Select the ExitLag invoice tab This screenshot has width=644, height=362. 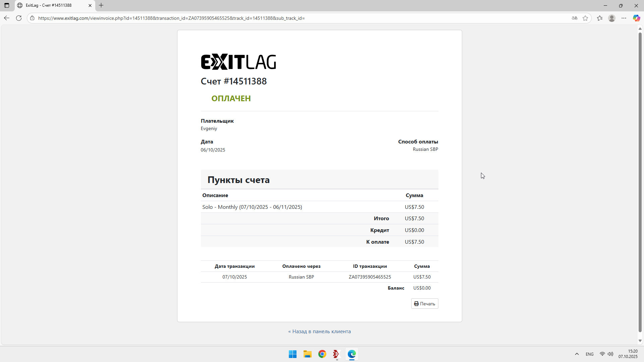(x=50, y=5)
